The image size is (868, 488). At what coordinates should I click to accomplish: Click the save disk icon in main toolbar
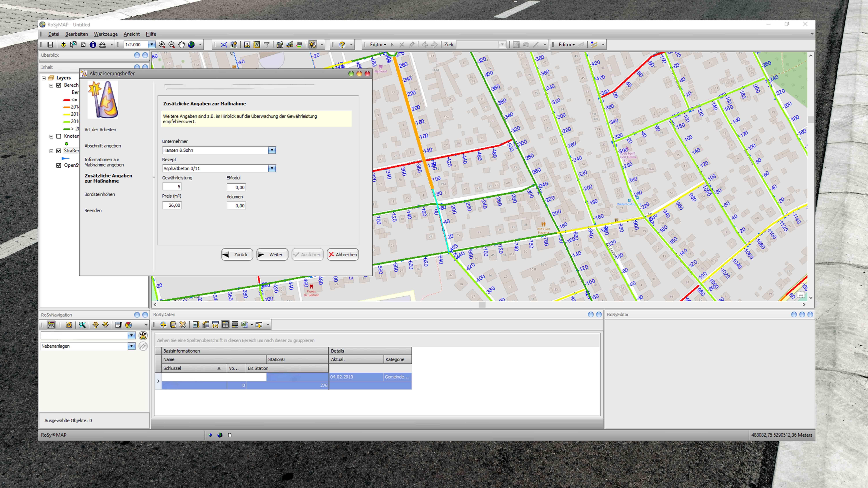pyautogui.click(x=50, y=44)
